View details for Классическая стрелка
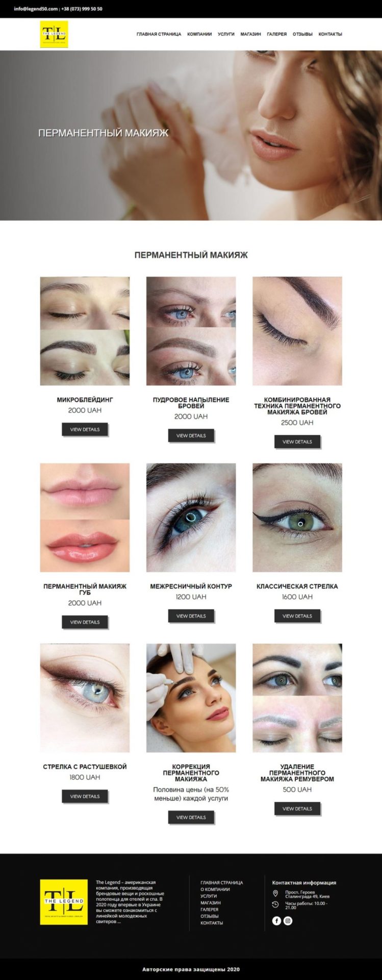 click(x=297, y=616)
